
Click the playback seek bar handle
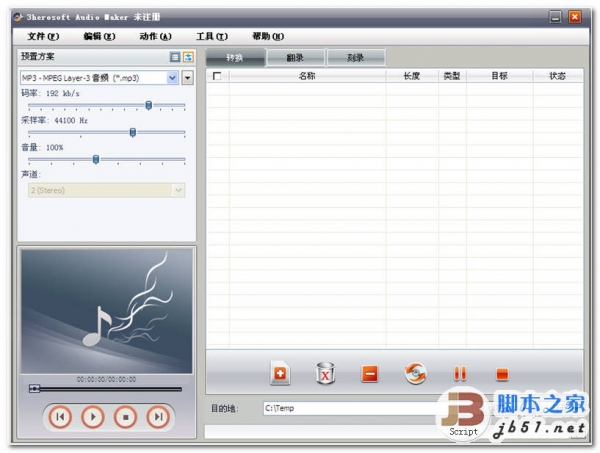click(x=34, y=389)
